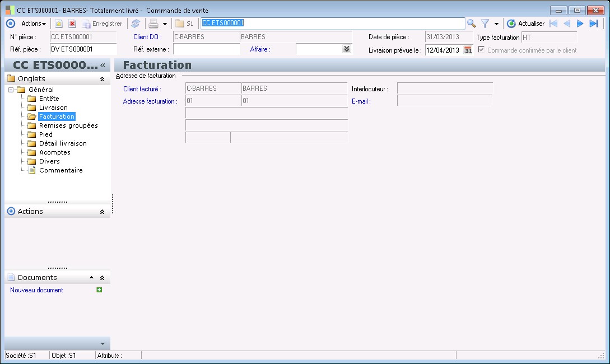610x364 pixels.
Task: Click the printer icon
Action: point(153,24)
